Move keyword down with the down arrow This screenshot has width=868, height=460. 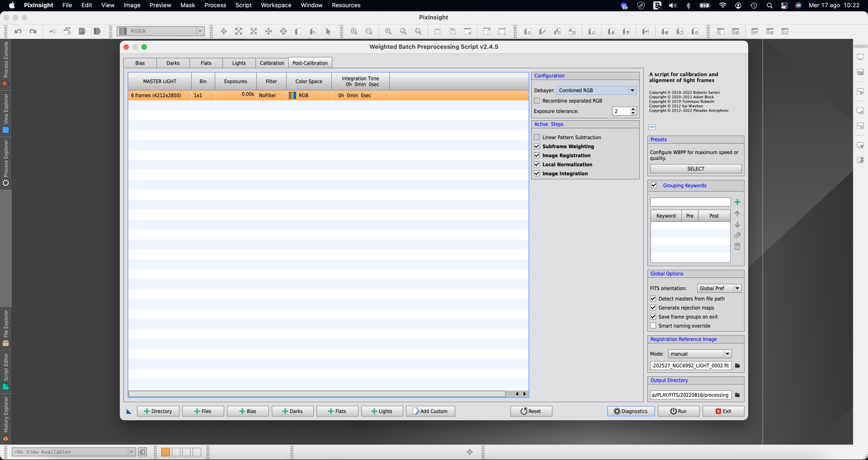pyautogui.click(x=737, y=225)
